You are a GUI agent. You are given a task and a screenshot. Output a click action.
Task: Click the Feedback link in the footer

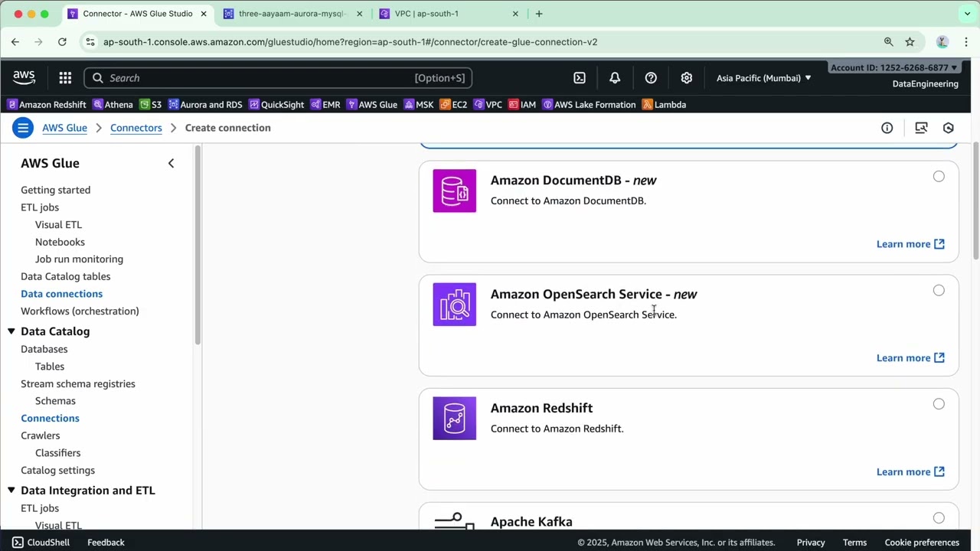(x=106, y=543)
